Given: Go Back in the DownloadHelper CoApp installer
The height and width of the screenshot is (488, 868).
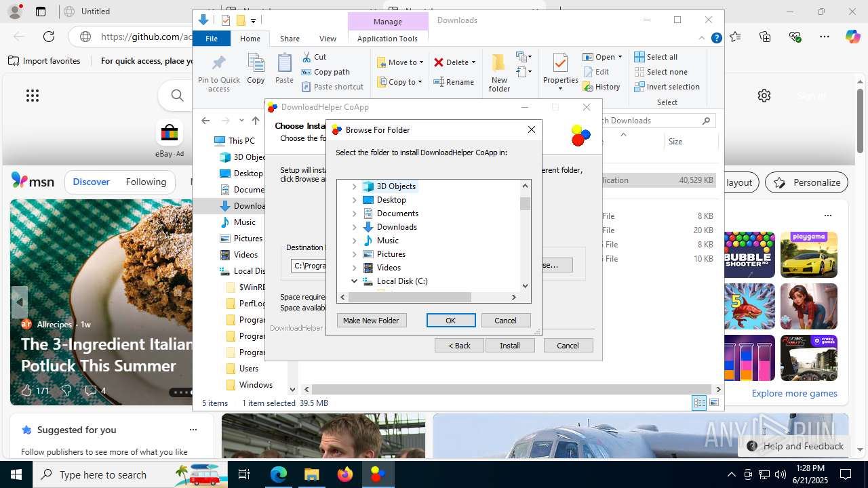Looking at the screenshot, I should pyautogui.click(x=459, y=346).
